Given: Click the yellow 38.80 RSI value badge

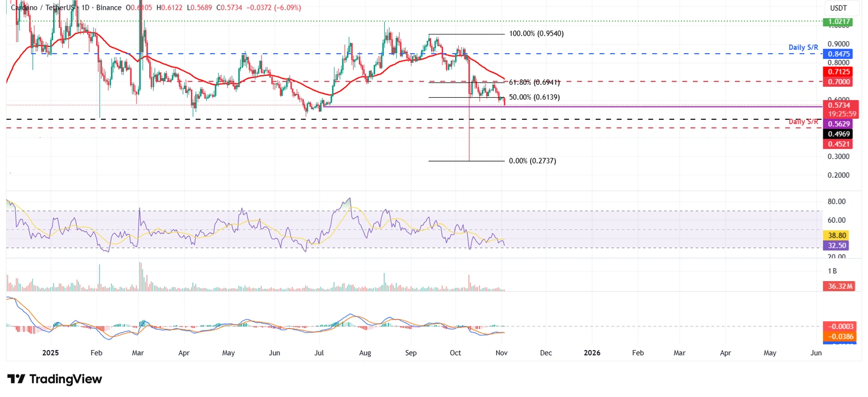Looking at the screenshot, I should 837,235.
